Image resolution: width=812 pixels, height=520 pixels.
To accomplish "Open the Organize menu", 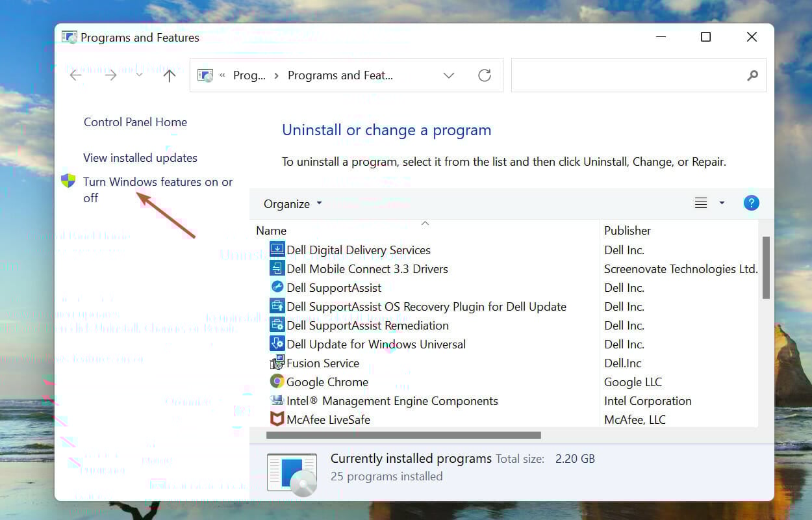I will (x=292, y=204).
